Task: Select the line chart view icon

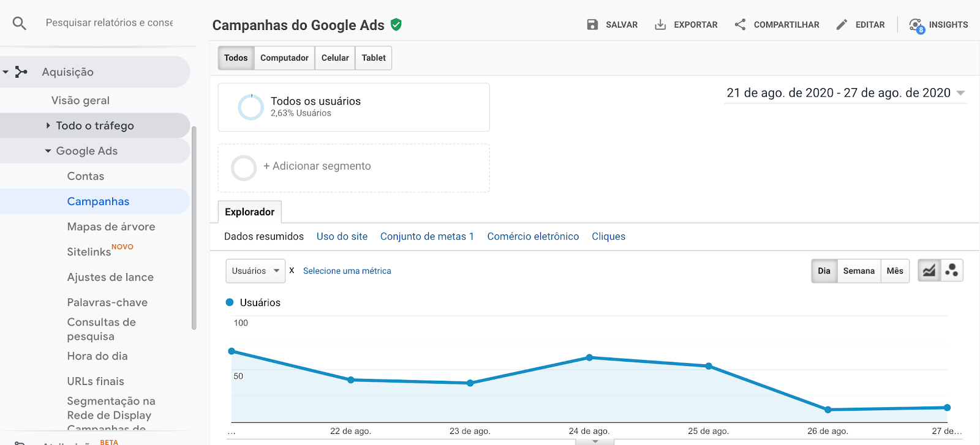Action: click(929, 271)
